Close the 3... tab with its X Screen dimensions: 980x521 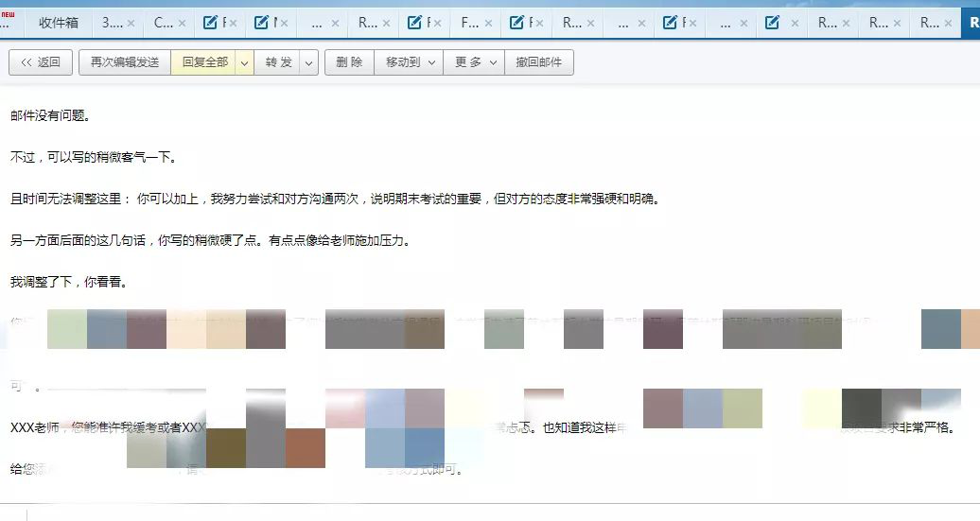(131, 24)
